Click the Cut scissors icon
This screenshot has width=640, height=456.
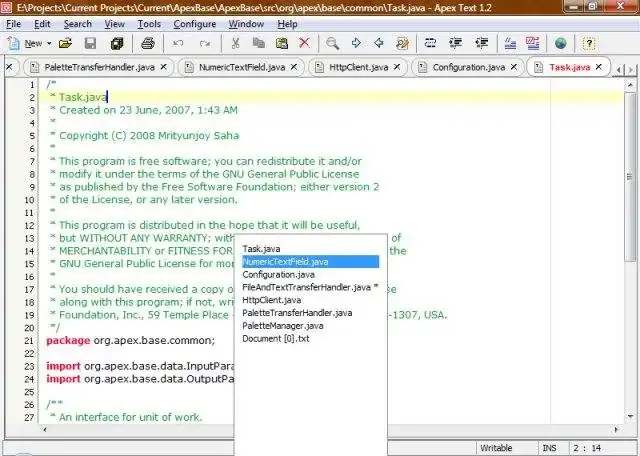coord(236,43)
